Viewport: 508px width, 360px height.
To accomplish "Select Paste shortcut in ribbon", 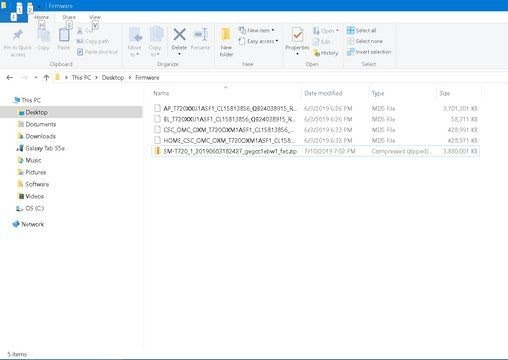I will click(98, 52).
